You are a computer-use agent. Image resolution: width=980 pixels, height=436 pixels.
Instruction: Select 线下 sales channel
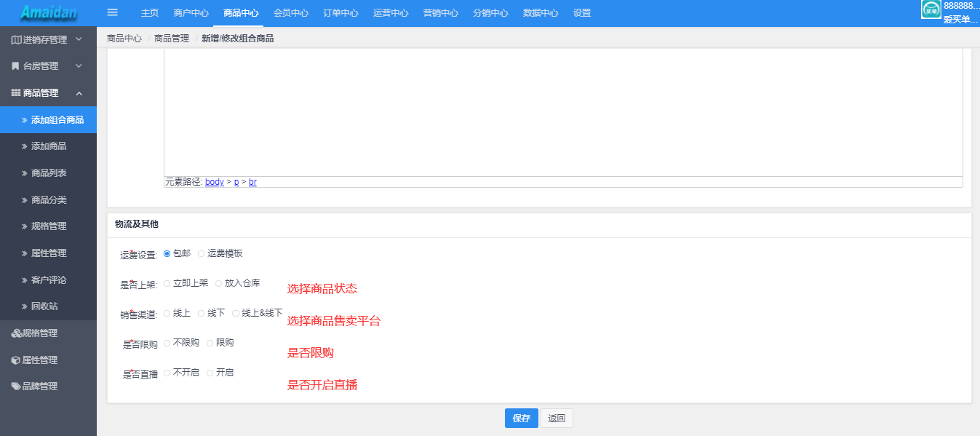[202, 313]
